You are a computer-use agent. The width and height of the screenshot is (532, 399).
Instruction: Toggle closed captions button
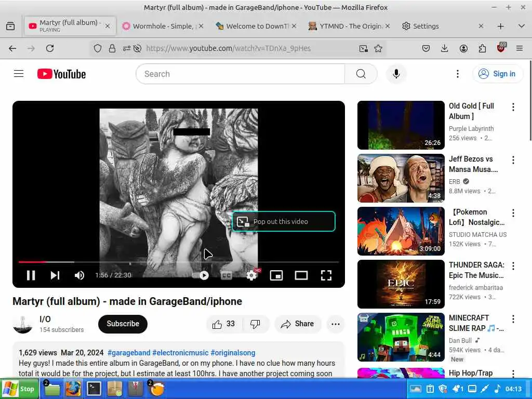tap(227, 275)
